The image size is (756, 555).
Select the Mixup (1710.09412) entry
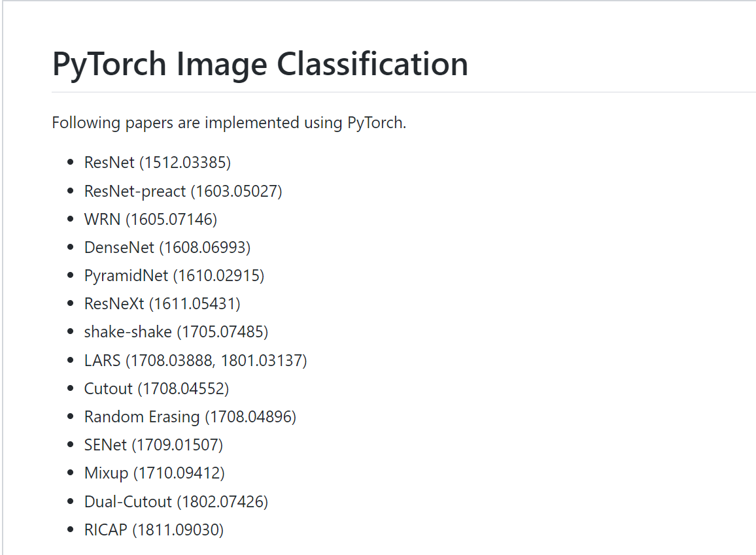(x=154, y=473)
